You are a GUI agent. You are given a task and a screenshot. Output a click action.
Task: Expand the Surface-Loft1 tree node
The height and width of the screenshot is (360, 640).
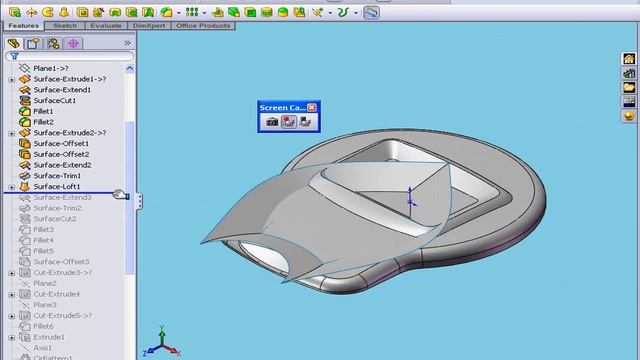pos(11,187)
